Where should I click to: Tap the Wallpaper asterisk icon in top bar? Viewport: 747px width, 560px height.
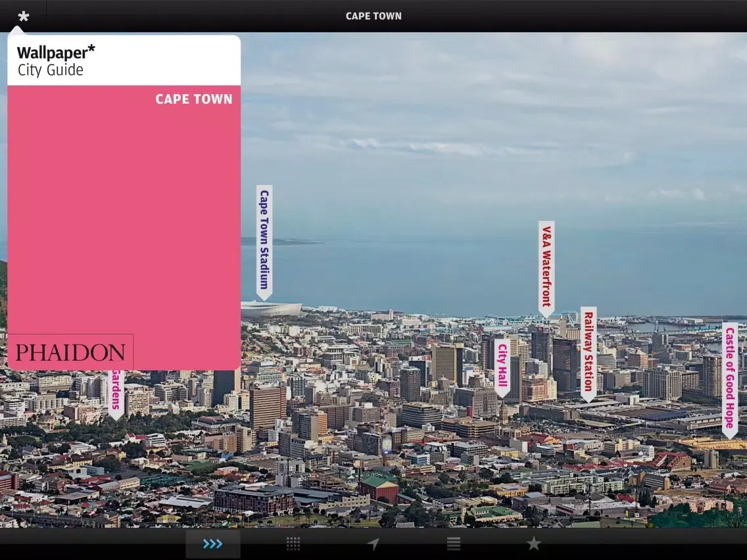24,16
